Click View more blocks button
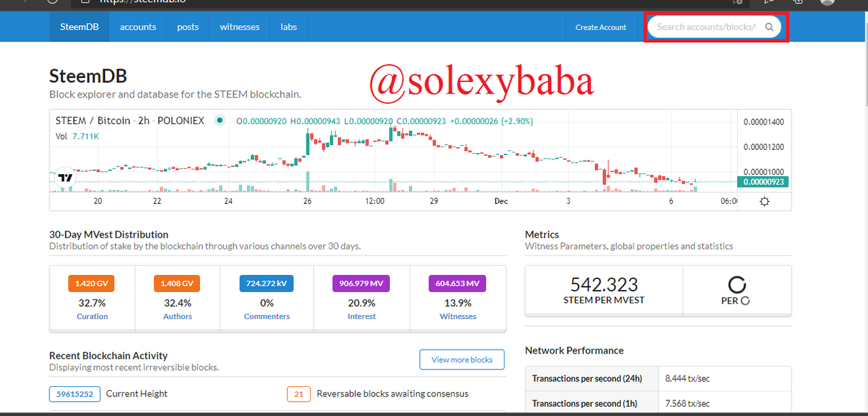The width and height of the screenshot is (868, 416). [462, 360]
